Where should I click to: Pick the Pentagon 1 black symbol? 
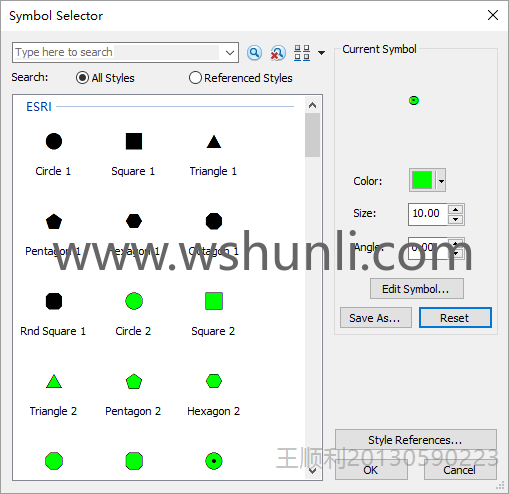click(54, 221)
